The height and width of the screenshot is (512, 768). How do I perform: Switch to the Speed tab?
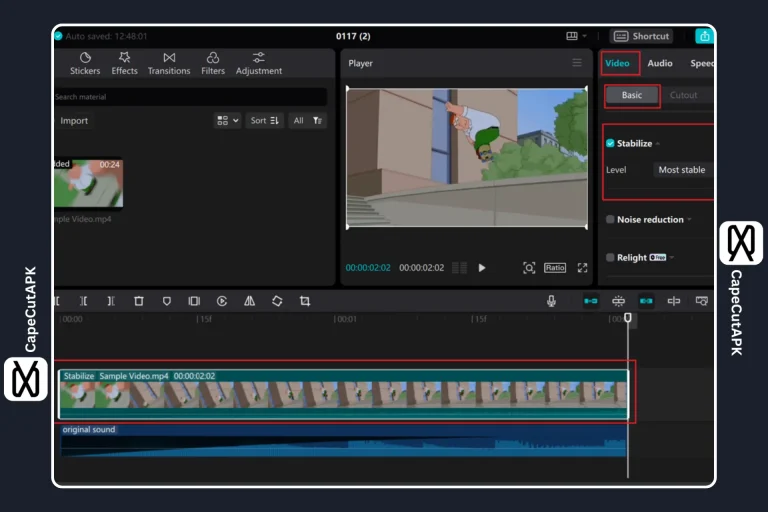[701, 63]
